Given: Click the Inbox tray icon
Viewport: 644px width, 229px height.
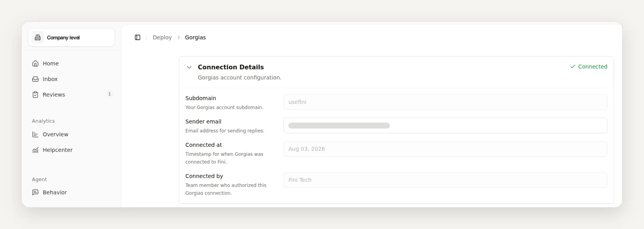Looking at the screenshot, I should tap(35, 79).
